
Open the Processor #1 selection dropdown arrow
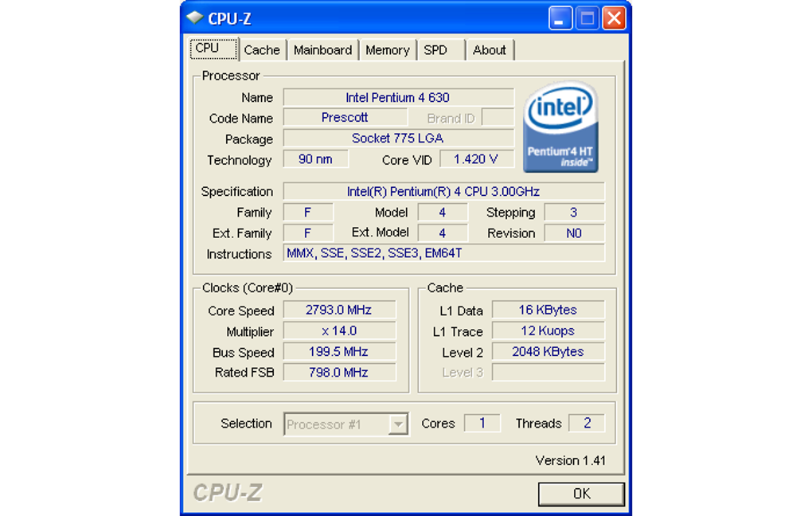tap(398, 424)
